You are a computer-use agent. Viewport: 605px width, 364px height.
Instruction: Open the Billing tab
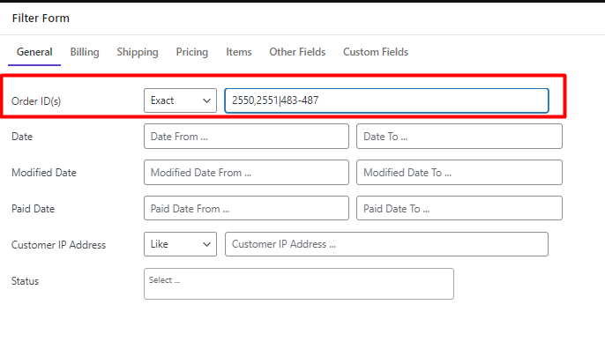tap(85, 52)
